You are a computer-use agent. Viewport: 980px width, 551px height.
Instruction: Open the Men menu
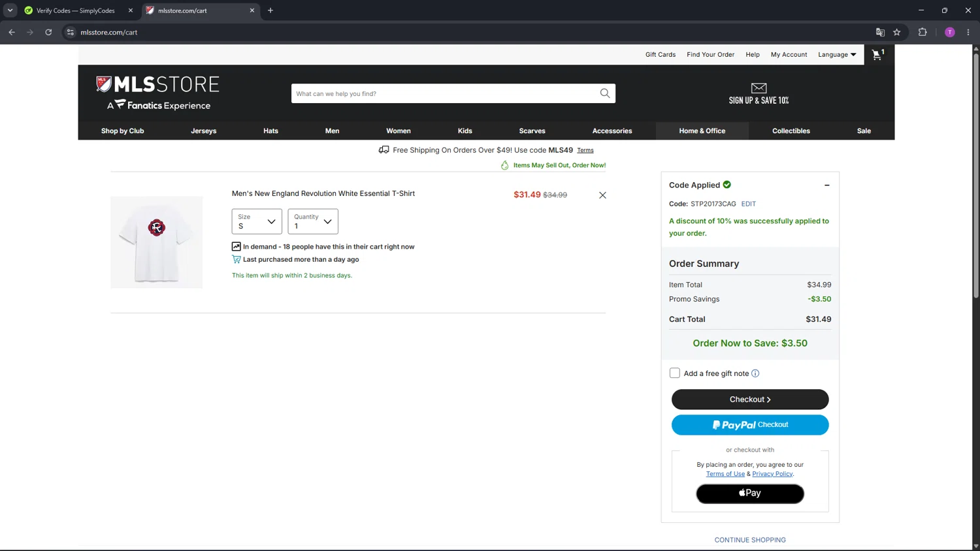(332, 131)
